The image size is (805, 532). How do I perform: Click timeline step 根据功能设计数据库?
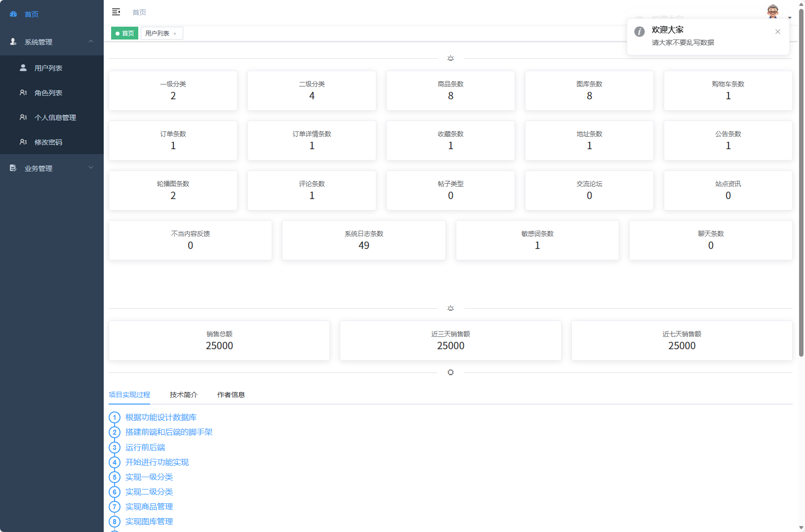(x=161, y=417)
